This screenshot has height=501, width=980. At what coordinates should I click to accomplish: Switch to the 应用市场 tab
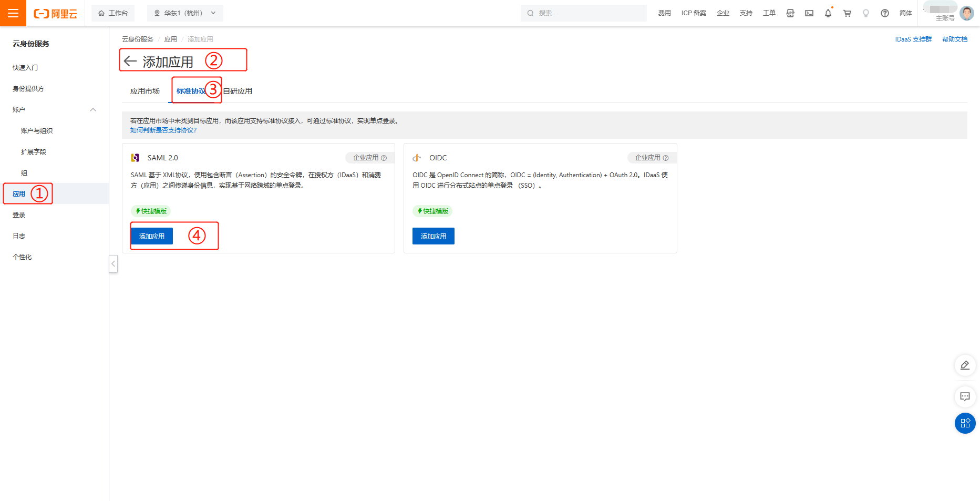click(x=145, y=90)
